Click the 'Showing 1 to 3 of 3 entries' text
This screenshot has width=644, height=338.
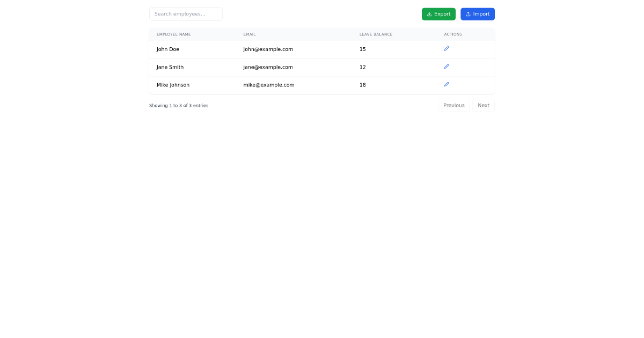[x=179, y=105]
